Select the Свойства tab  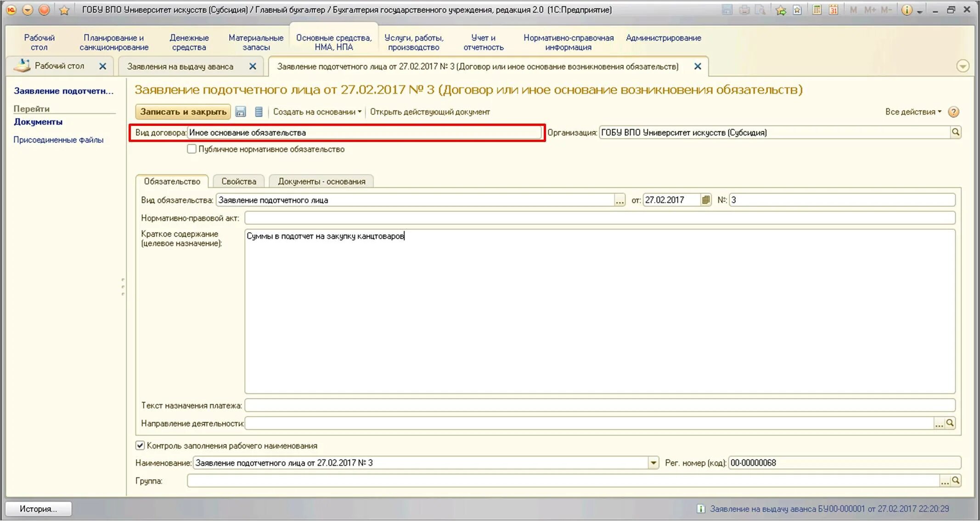tap(239, 181)
